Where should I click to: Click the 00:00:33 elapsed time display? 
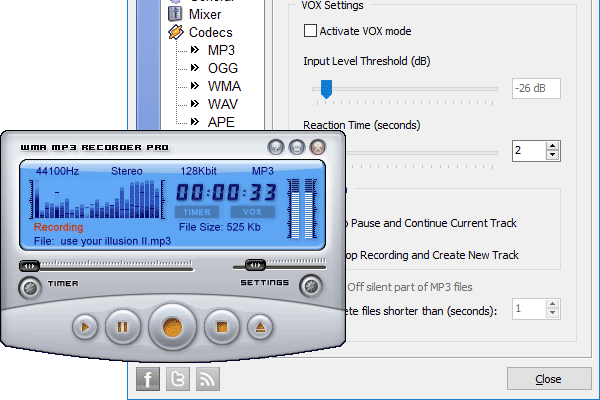pyautogui.click(x=227, y=192)
